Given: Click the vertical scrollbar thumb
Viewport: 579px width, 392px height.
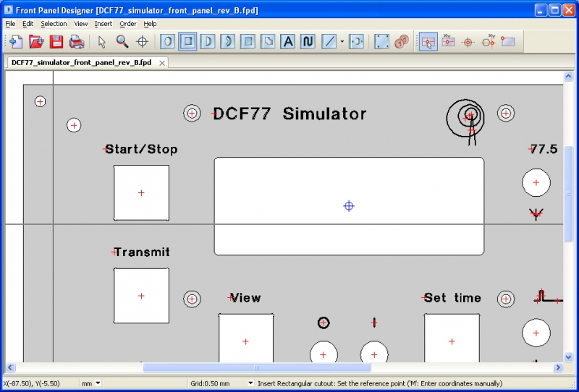Looking at the screenshot, I should point(568,194).
